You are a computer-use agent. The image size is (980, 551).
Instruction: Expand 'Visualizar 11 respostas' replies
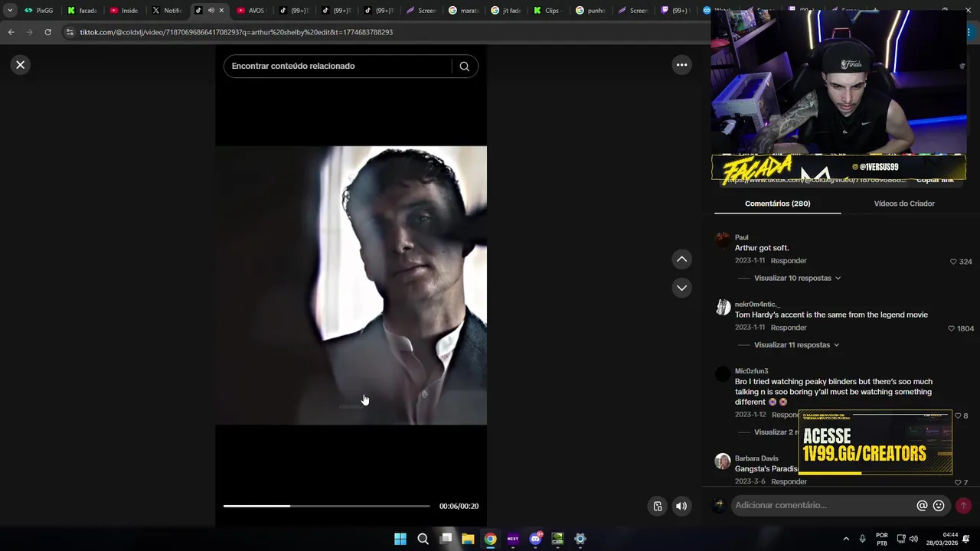pos(796,345)
